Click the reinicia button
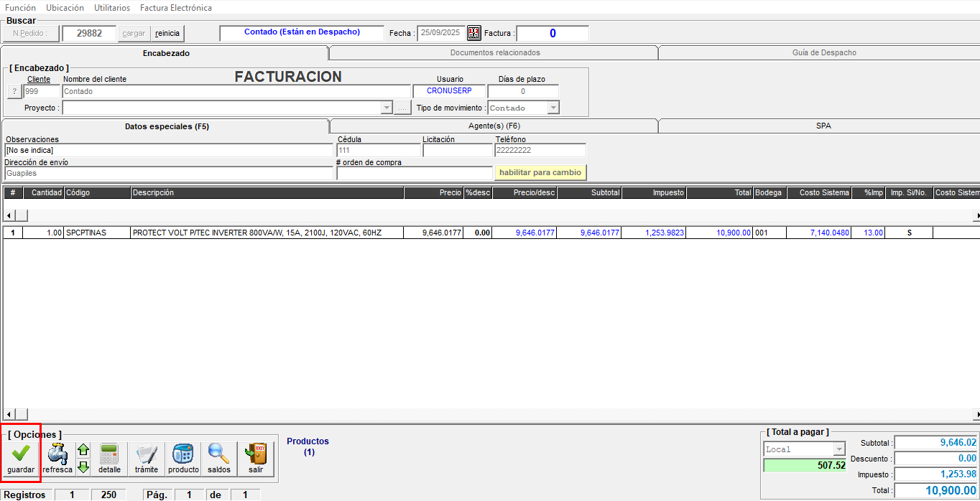Screen dimensions: 980x501 (x=167, y=33)
